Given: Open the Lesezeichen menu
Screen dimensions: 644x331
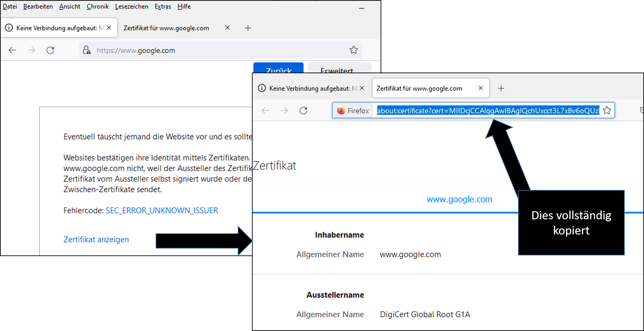Looking at the screenshot, I should tap(131, 6).
